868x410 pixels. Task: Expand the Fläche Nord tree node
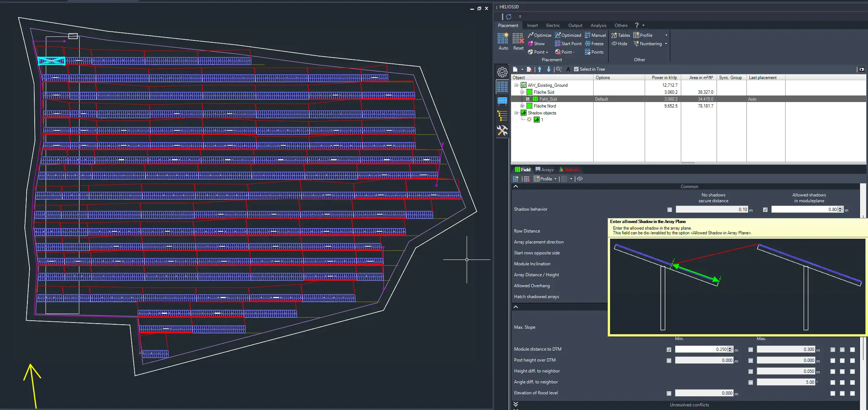pos(522,106)
